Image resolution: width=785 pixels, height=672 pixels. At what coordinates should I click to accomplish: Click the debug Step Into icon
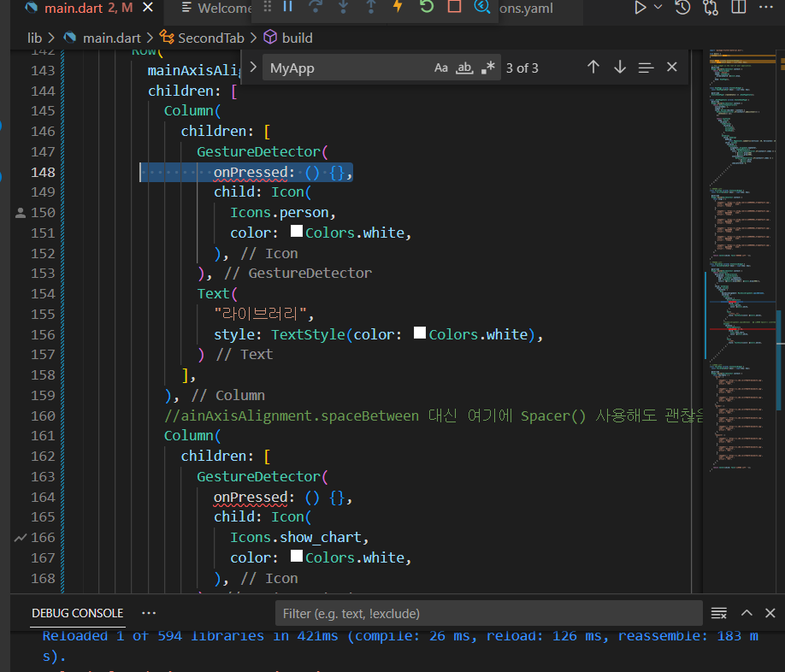(344, 7)
